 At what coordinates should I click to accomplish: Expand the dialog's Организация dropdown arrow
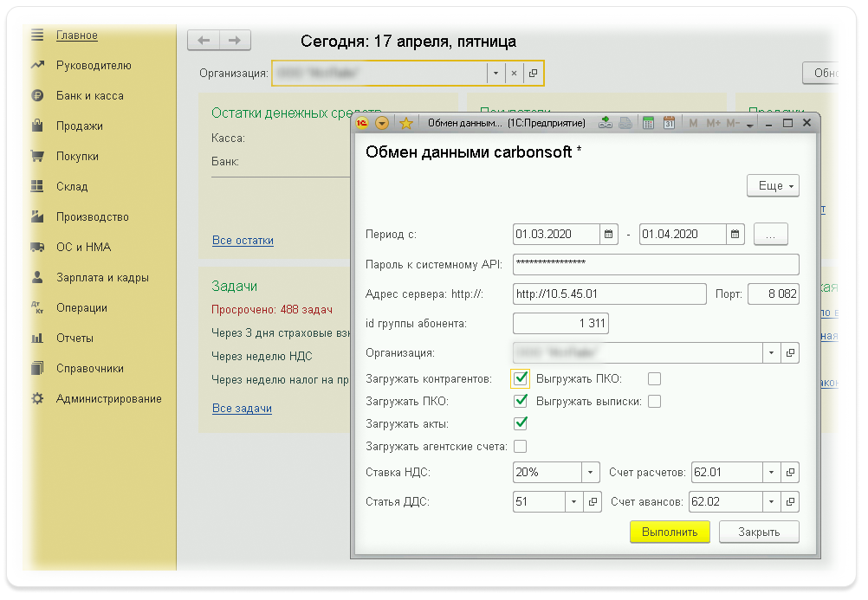click(771, 353)
